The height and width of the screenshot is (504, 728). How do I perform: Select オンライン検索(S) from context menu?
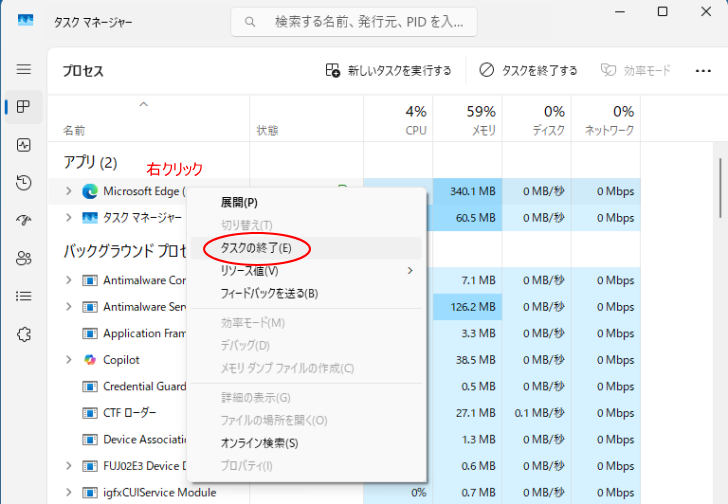tap(259, 442)
